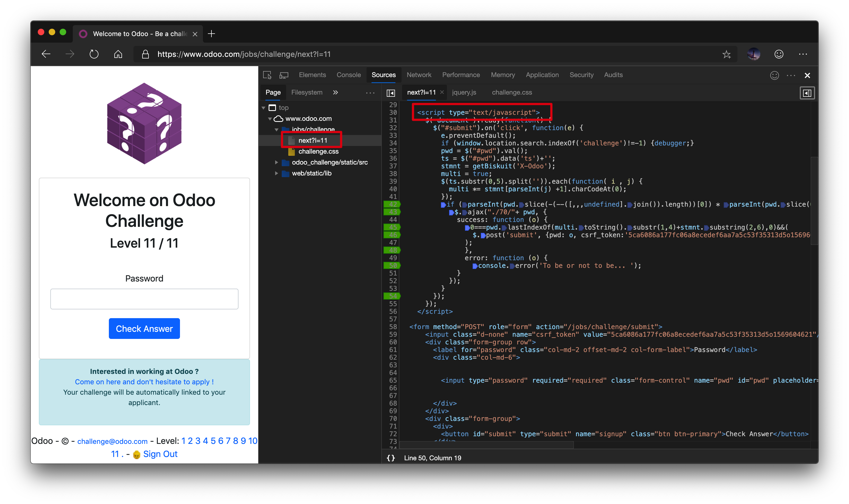849x504 pixels.
Task: Close the next?l=11 editor tab
Action: click(442, 92)
